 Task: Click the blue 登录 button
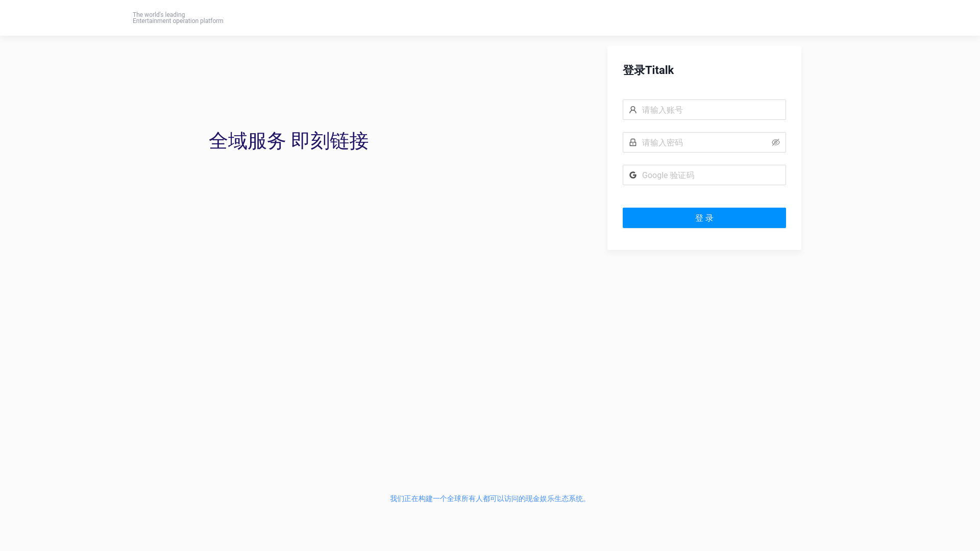tap(704, 218)
